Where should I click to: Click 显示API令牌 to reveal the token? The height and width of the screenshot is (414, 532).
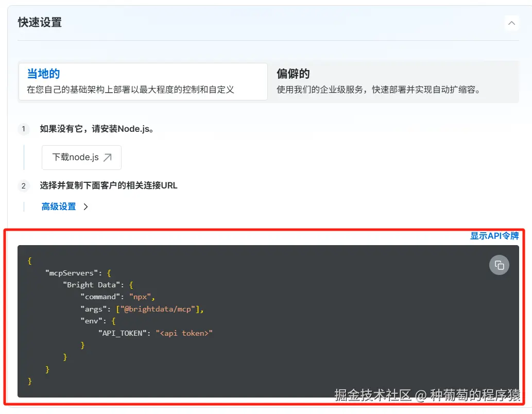coord(494,236)
